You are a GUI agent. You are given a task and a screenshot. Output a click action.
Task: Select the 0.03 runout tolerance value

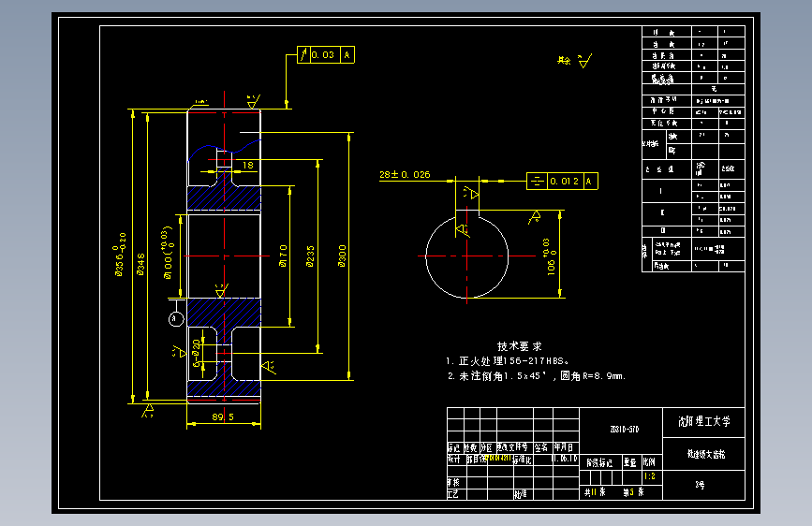point(322,55)
